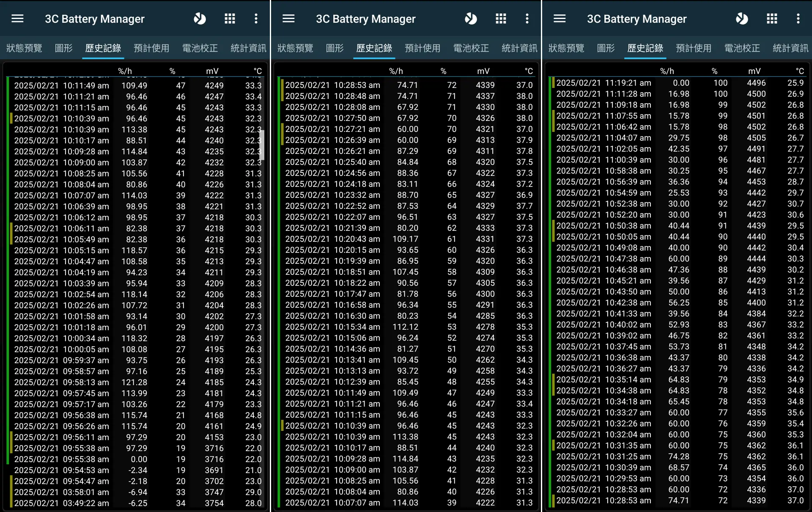The image size is (812, 512).
Task: Switch to 圖形 tab in middle panel
Action: coord(335,48)
